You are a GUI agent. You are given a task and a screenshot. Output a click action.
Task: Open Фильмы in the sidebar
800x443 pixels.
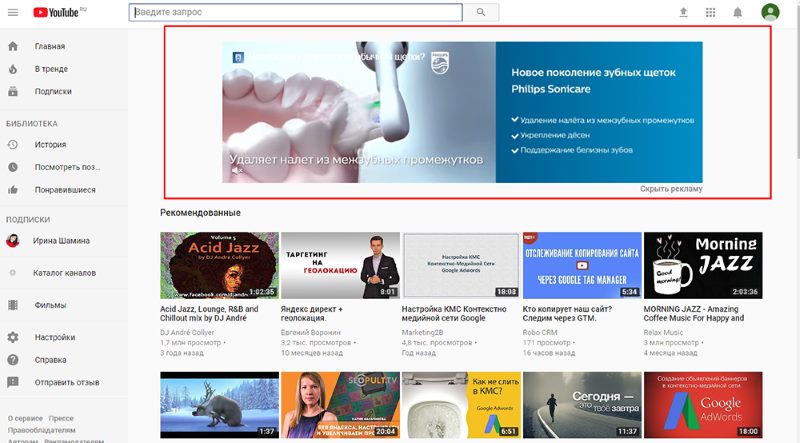(x=51, y=305)
